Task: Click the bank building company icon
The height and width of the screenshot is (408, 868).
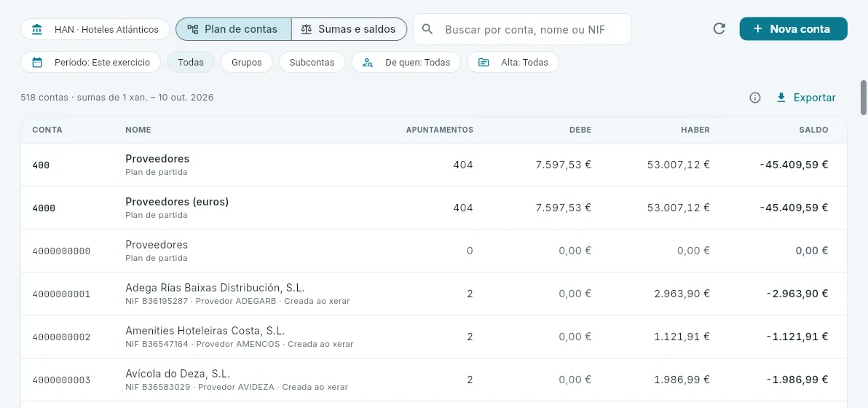Action: (37, 29)
